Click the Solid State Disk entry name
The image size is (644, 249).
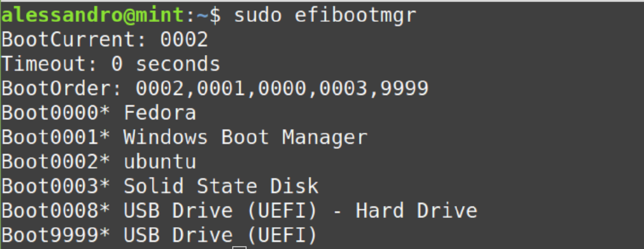coord(221,186)
